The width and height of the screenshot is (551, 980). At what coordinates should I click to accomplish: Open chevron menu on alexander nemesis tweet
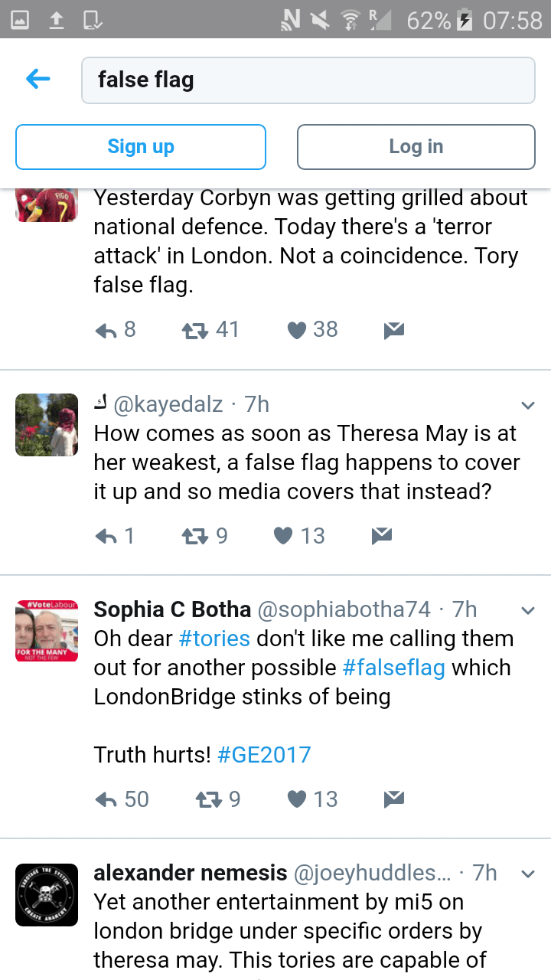[527, 874]
